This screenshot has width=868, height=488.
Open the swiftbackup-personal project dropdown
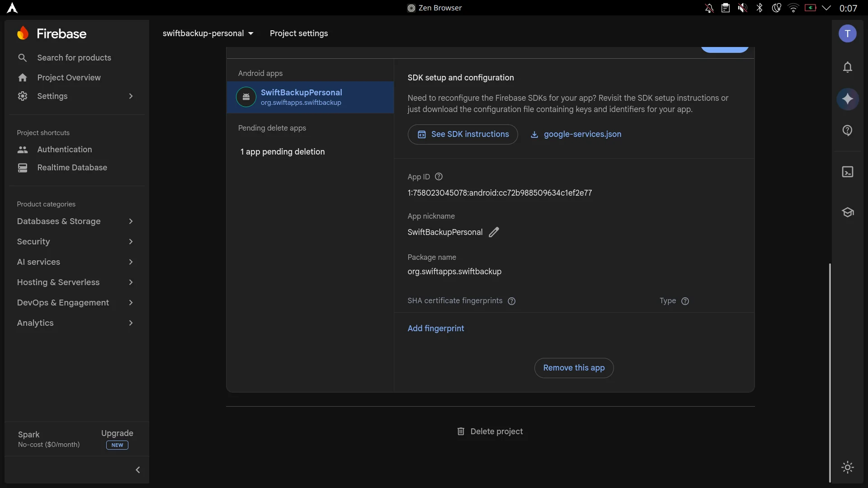pyautogui.click(x=208, y=33)
